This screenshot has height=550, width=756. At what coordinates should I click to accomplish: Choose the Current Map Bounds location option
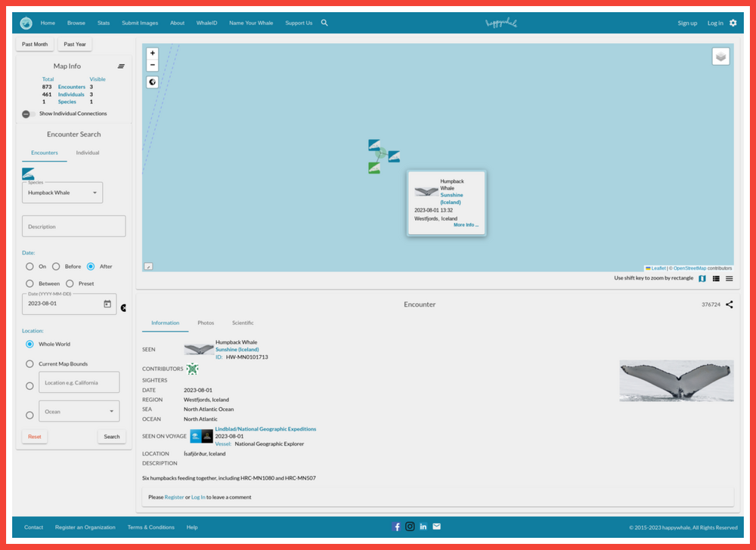click(x=30, y=364)
